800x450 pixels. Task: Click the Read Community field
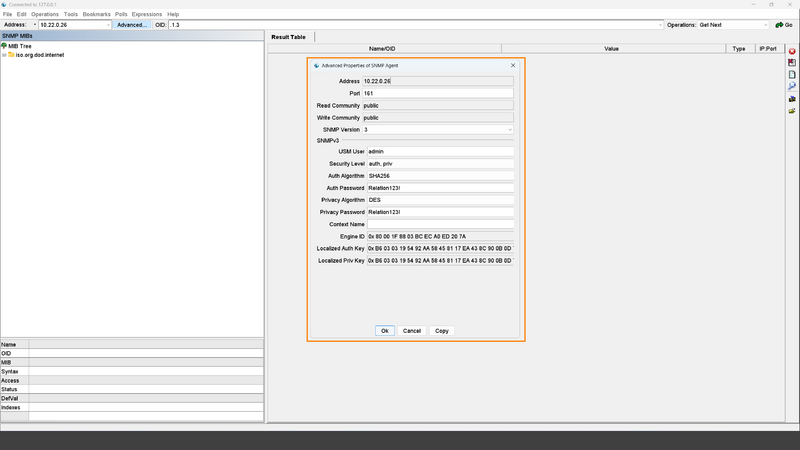pyautogui.click(x=438, y=106)
